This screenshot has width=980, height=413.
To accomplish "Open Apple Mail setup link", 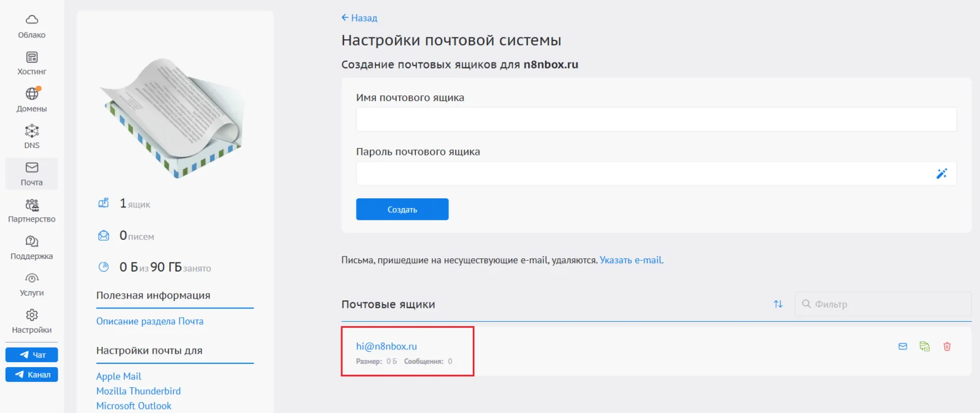I will [x=119, y=376].
